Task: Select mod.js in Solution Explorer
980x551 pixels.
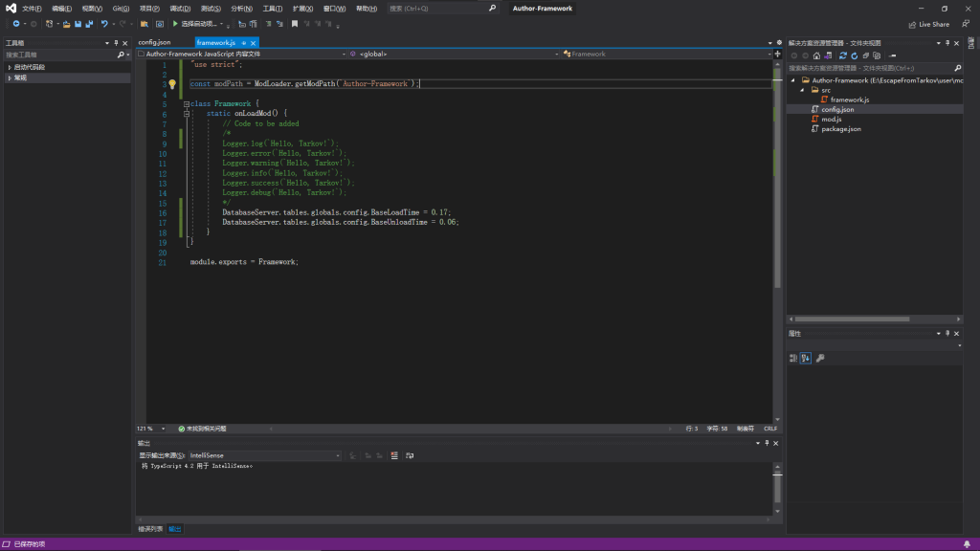Action: click(832, 119)
